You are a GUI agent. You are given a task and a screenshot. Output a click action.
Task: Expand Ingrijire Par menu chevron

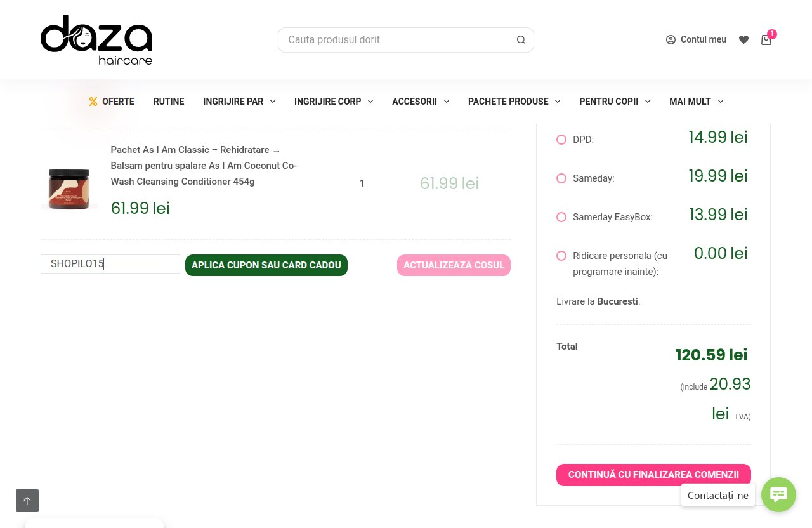click(x=272, y=102)
